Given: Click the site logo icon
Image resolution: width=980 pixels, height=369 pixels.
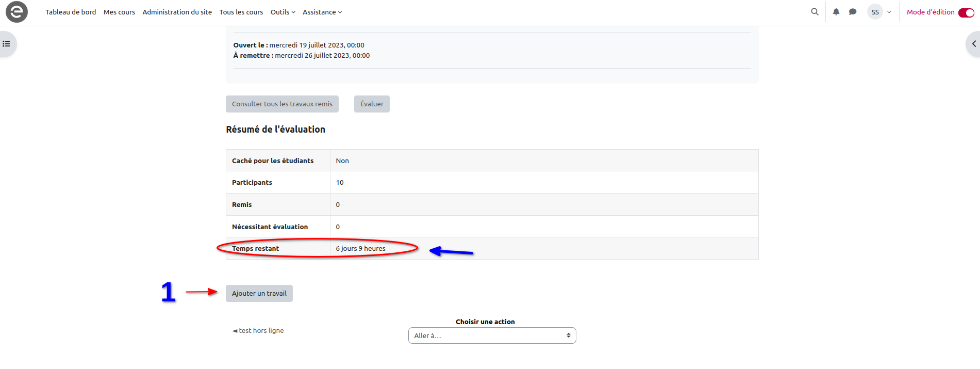Looking at the screenshot, I should (16, 12).
